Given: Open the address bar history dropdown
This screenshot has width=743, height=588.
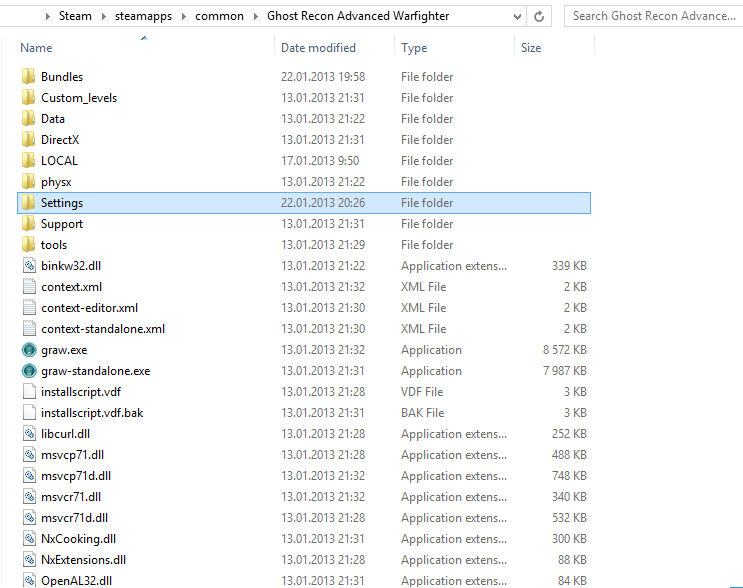Looking at the screenshot, I should tap(517, 17).
